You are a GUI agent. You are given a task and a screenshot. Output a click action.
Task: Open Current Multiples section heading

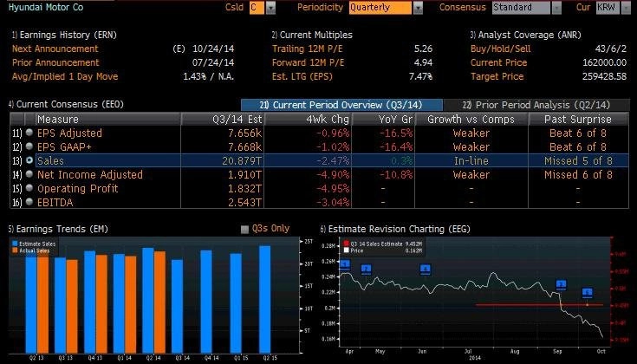click(312, 35)
